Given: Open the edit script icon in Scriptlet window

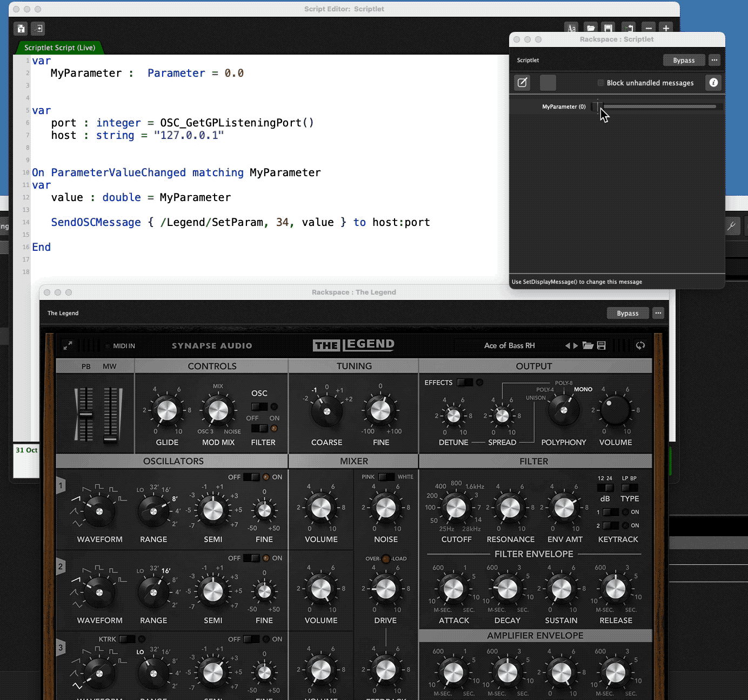Looking at the screenshot, I should point(522,83).
